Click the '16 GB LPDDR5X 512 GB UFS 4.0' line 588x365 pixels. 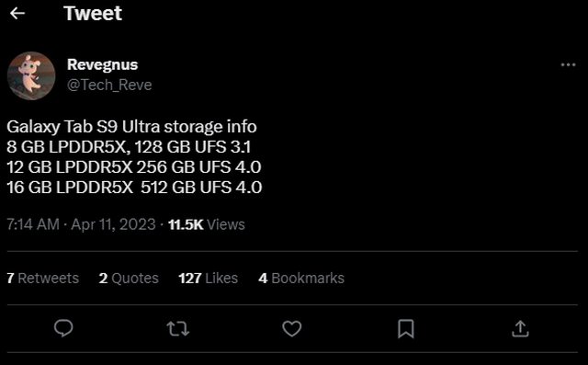click(x=134, y=188)
